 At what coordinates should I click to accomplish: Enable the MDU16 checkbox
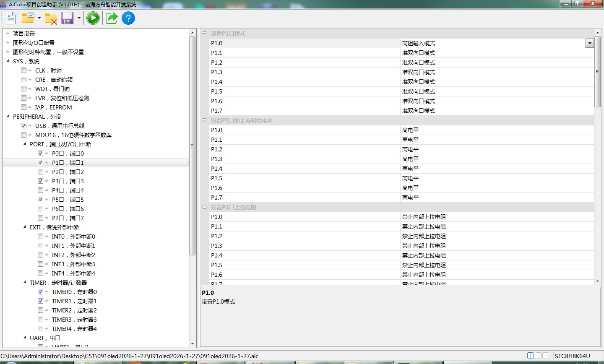[23, 135]
